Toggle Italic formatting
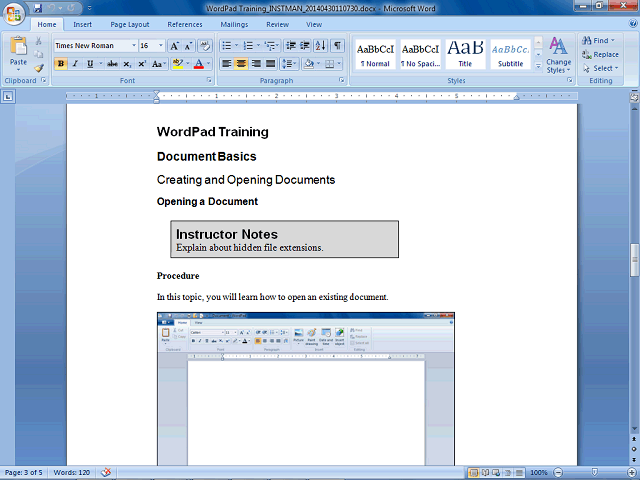This screenshot has height=480, width=640. point(75,64)
